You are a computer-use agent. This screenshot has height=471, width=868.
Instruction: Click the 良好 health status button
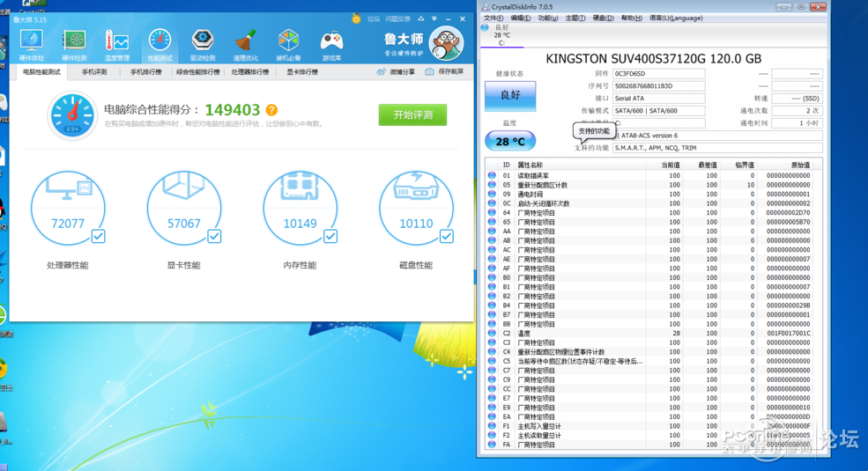pos(510,96)
